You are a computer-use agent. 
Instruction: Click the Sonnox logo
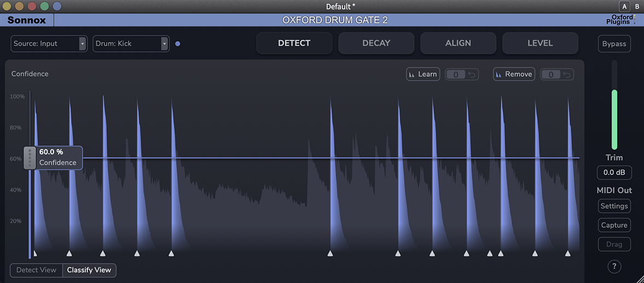[26, 20]
